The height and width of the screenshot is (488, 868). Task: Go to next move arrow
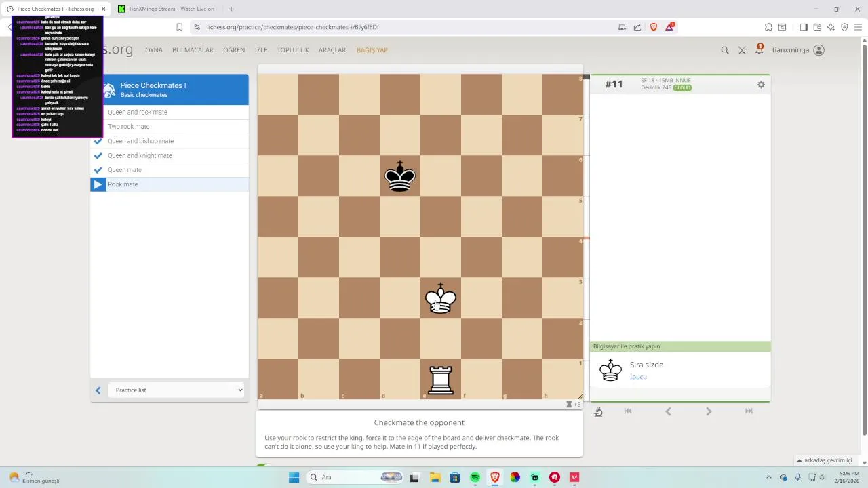click(709, 411)
